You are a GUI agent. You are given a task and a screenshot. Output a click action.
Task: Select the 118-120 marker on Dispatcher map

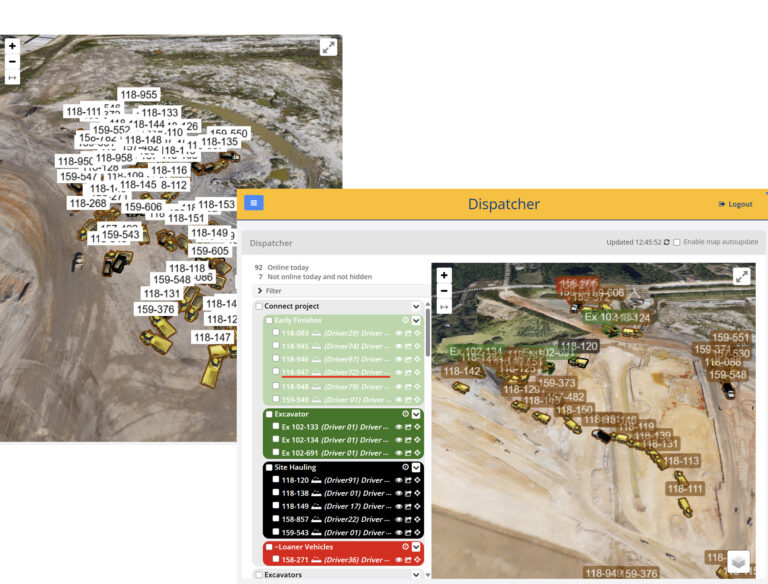579,346
